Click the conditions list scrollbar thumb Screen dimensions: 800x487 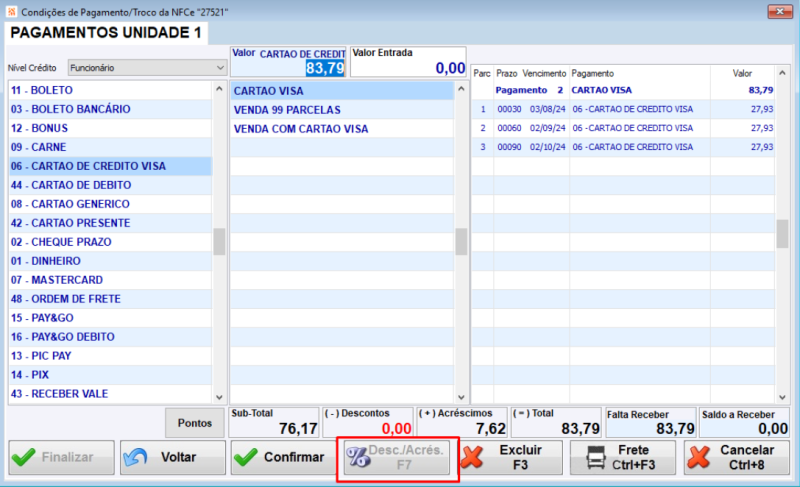pos(461,242)
